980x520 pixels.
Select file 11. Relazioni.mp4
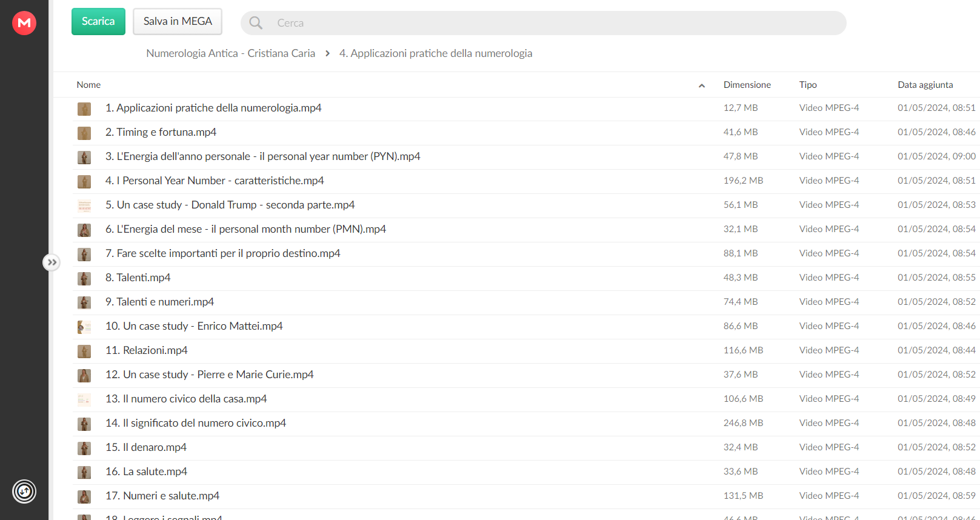[146, 350]
